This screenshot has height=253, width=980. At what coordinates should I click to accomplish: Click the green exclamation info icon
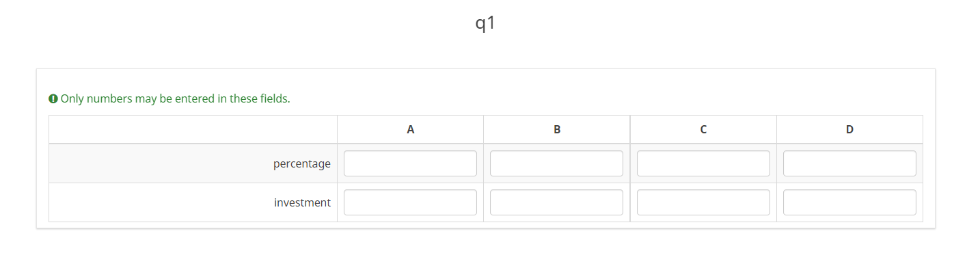click(x=53, y=98)
